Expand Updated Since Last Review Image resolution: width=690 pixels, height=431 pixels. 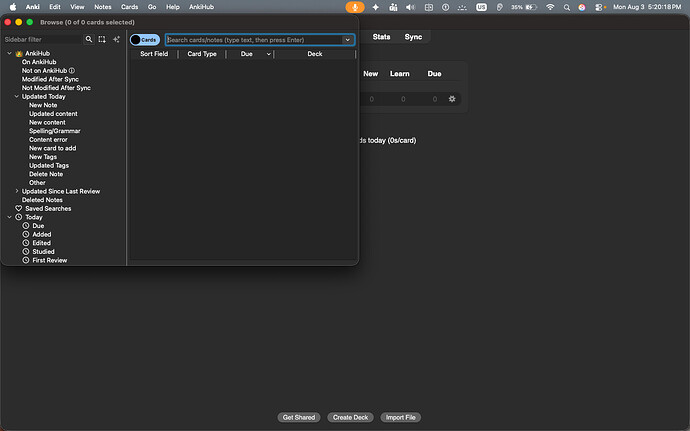[x=17, y=191]
